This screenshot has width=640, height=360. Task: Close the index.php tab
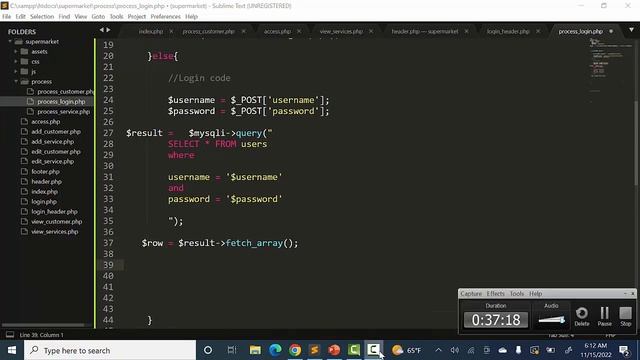(171, 31)
